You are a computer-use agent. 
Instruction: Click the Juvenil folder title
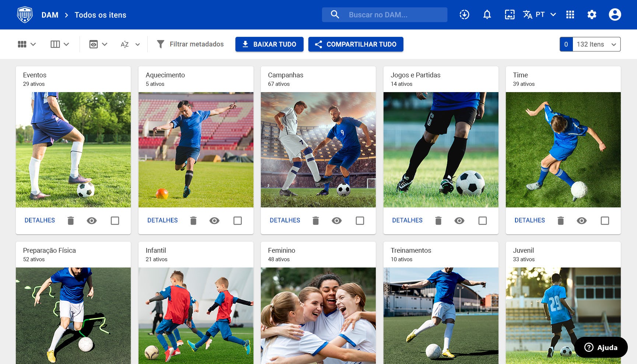(523, 251)
